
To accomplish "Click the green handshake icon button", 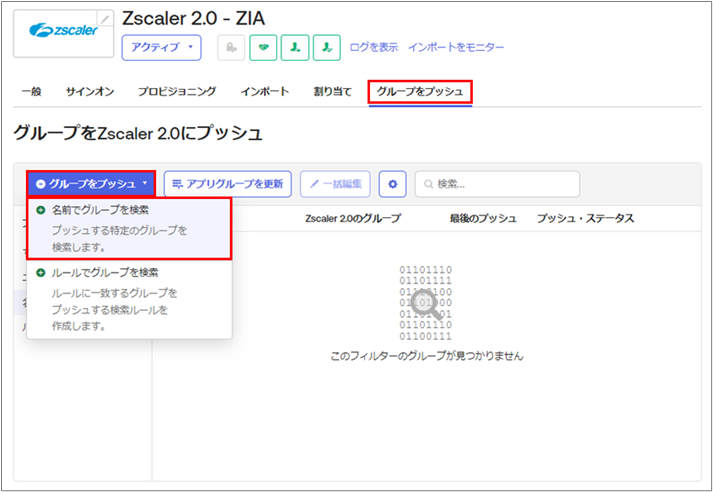I will (x=263, y=47).
